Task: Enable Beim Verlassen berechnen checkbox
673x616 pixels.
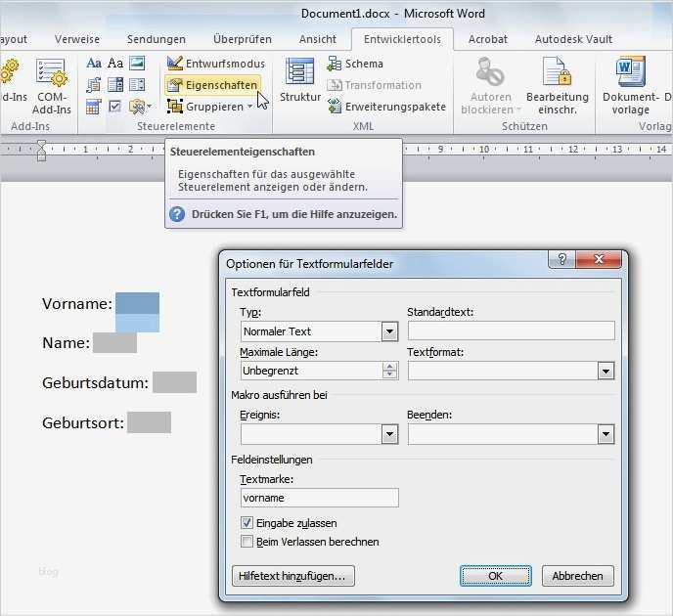Action: (247, 542)
